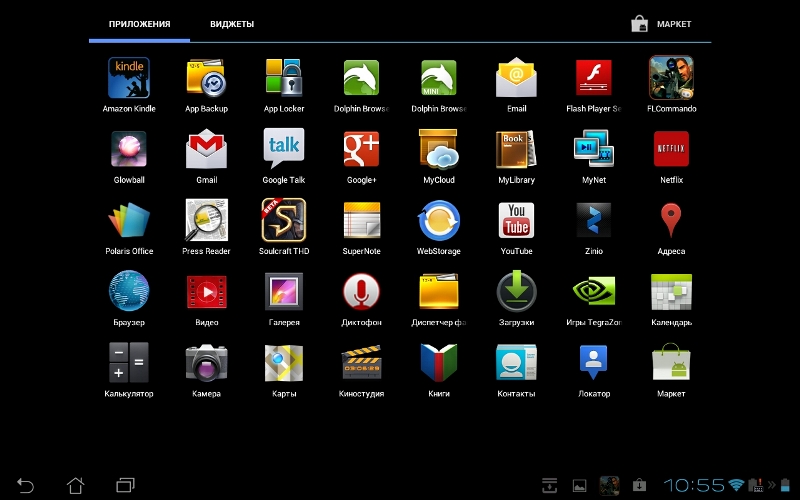Tap the 10:55 clock
This screenshot has height=500, width=800.
coord(694,485)
